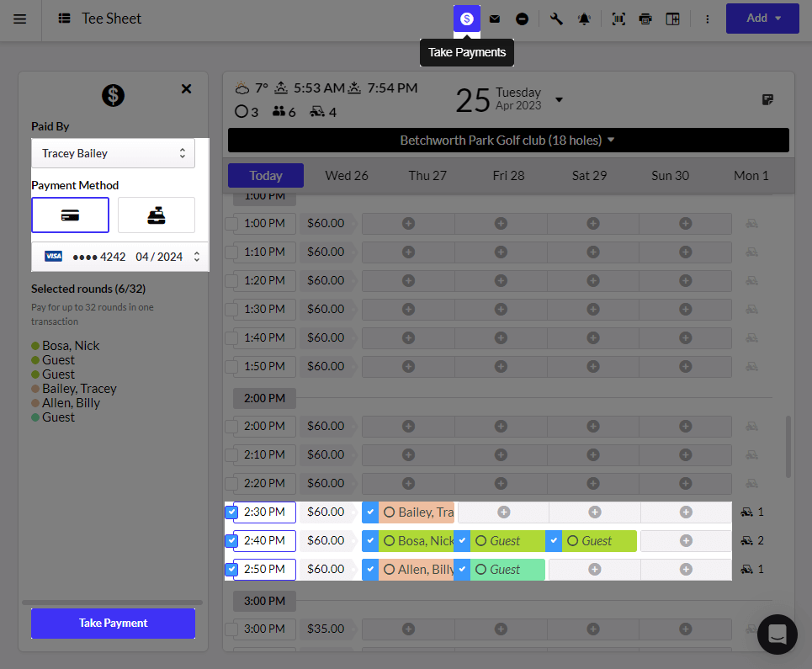Click the payment panel horizontal scrollbar

[x=113, y=603]
